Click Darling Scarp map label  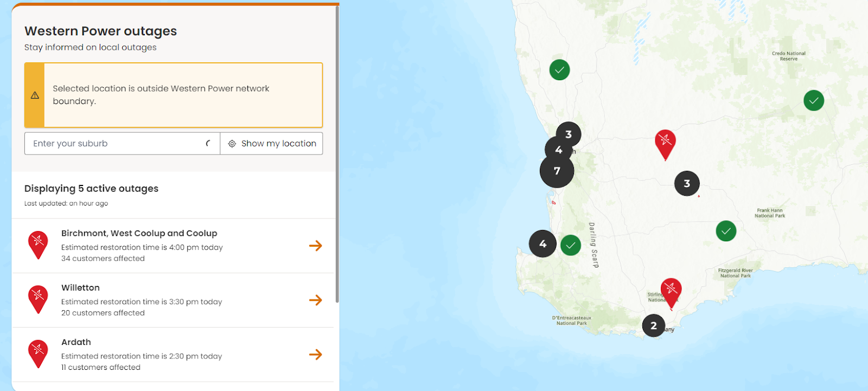(x=593, y=245)
